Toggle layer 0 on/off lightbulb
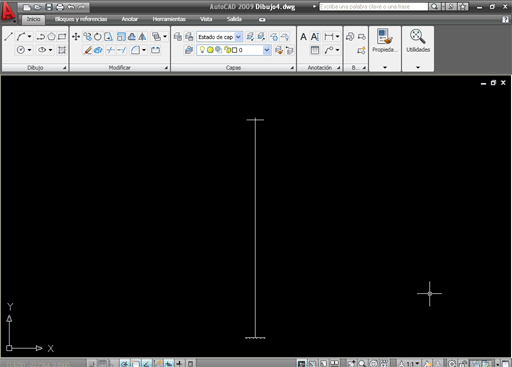This screenshot has width=512, height=367. (x=202, y=50)
